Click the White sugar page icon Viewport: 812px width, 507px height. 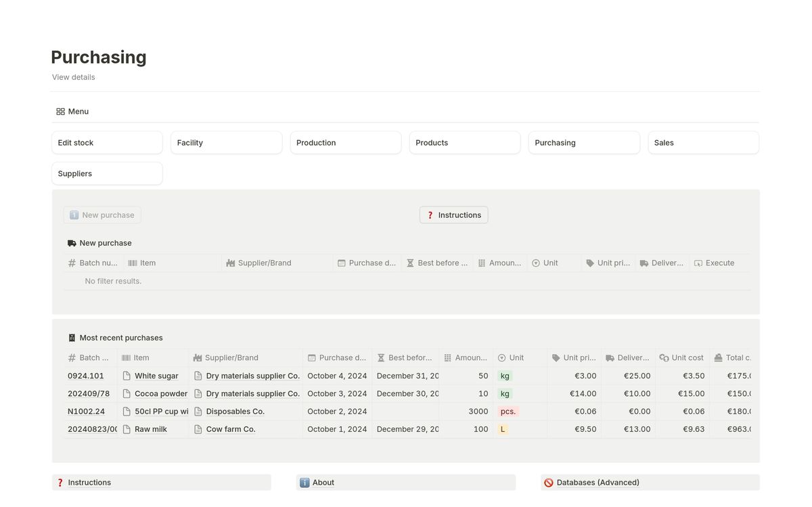pyautogui.click(x=127, y=376)
